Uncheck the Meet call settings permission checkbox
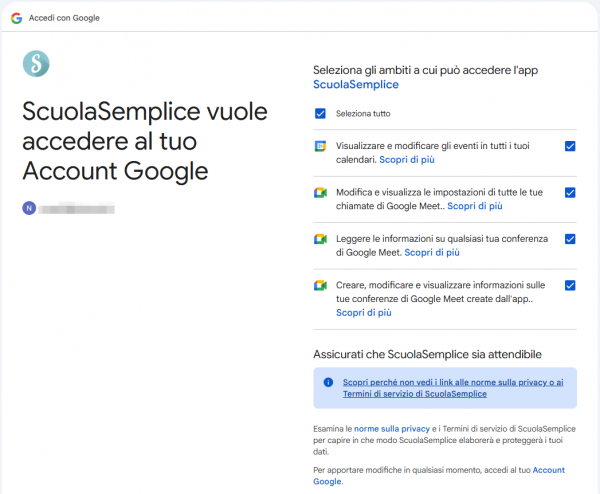This screenshot has height=494, width=600. coord(570,192)
